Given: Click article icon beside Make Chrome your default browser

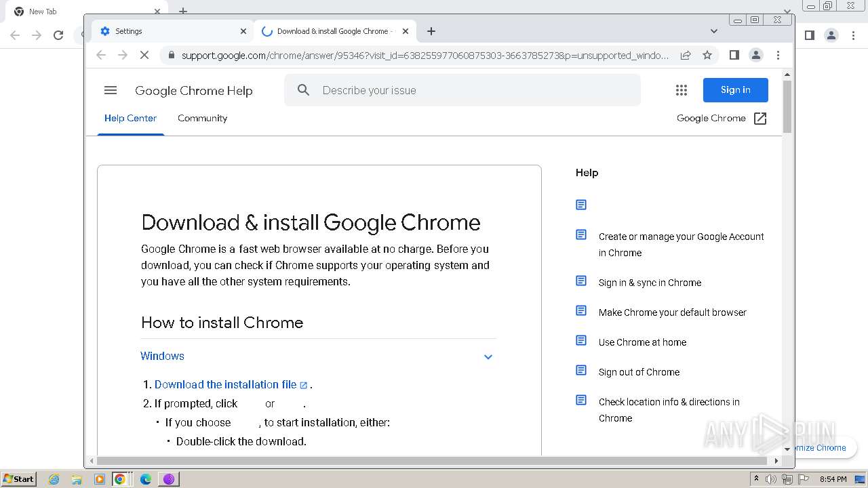Looking at the screenshot, I should [x=581, y=310].
